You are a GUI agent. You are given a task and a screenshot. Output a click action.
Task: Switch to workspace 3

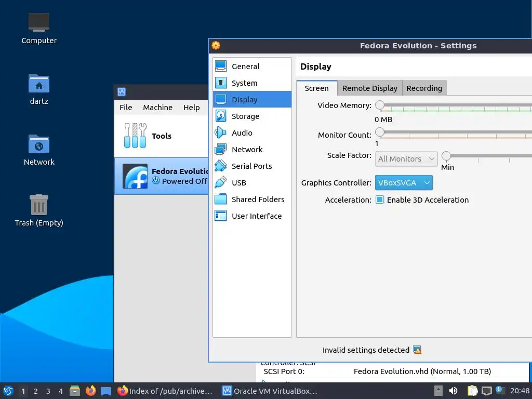[x=48, y=391]
